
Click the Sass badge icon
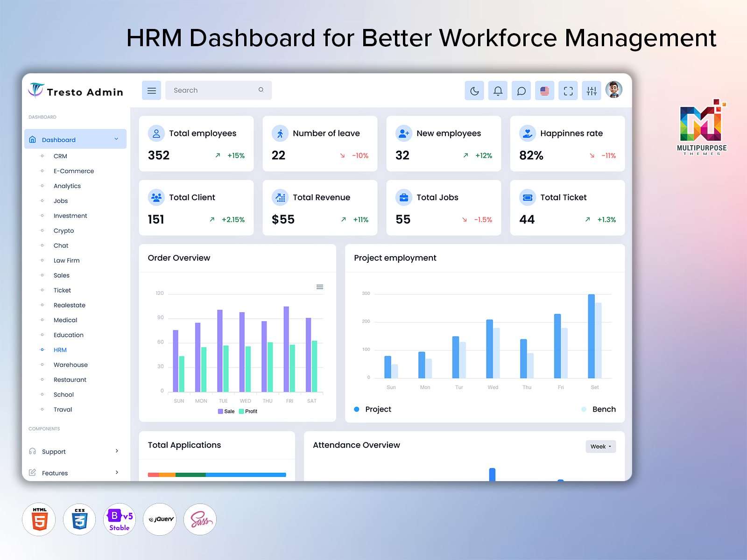tap(200, 519)
